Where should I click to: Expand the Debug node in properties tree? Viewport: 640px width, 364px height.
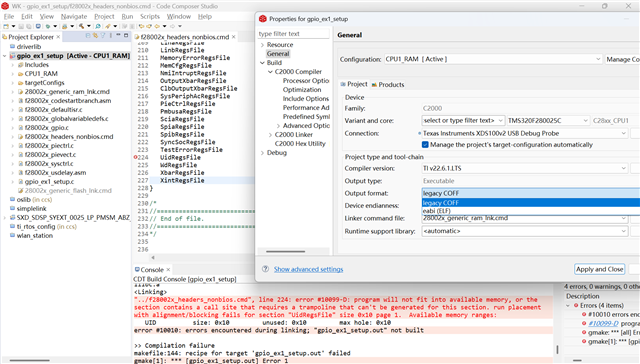coord(262,153)
